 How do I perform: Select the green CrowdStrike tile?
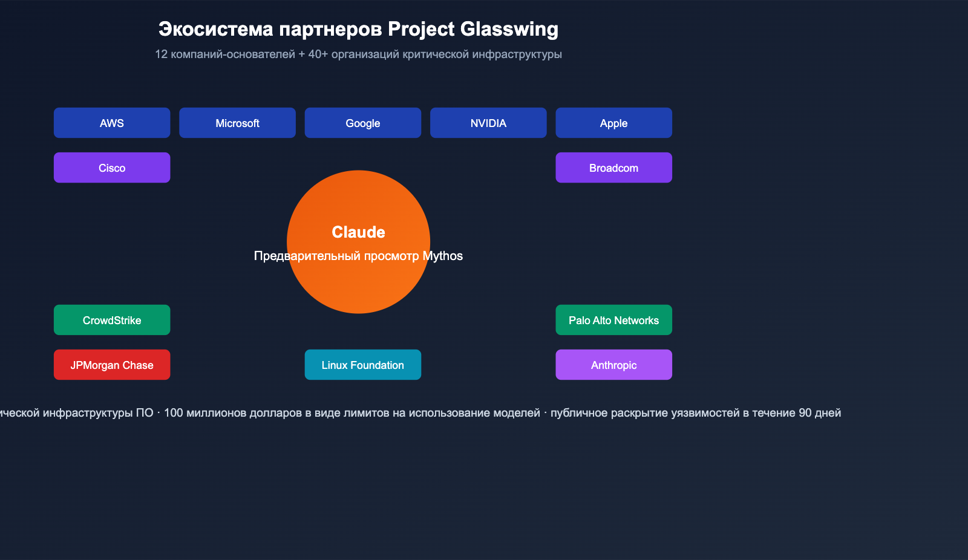point(111,320)
